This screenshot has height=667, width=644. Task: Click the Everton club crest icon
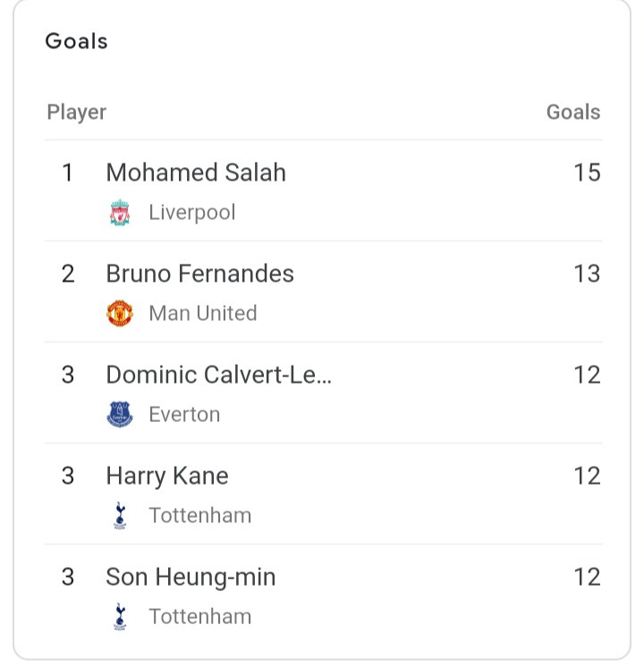click(x=120, y=414)
